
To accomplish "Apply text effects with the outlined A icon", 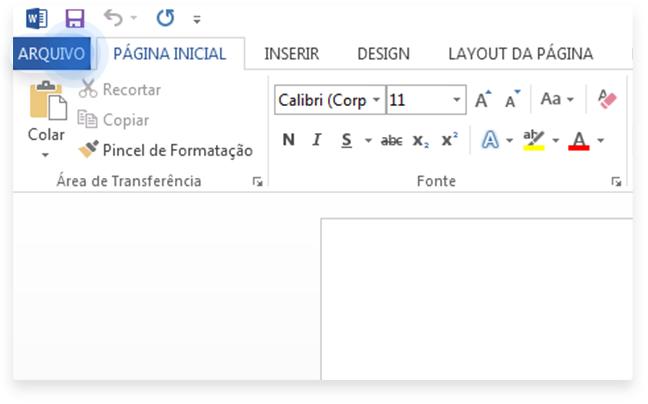I will (x=490, y=140).
